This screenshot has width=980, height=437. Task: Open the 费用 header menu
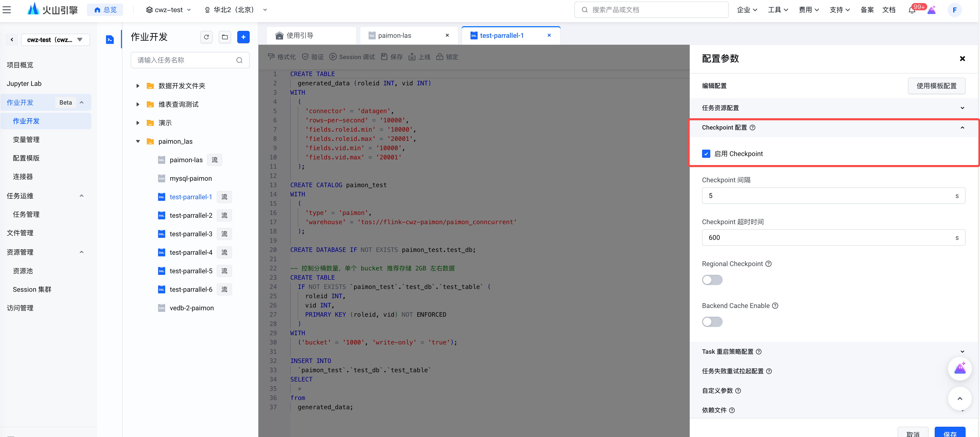[x=808, y=10]
